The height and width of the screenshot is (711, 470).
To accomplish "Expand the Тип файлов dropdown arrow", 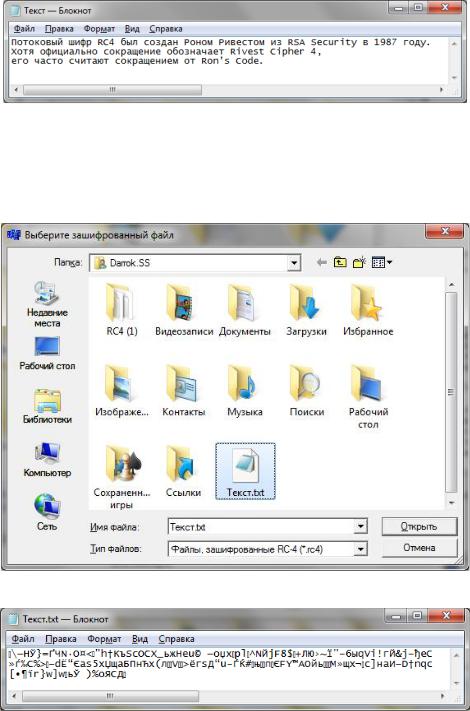I will [360, 549].
